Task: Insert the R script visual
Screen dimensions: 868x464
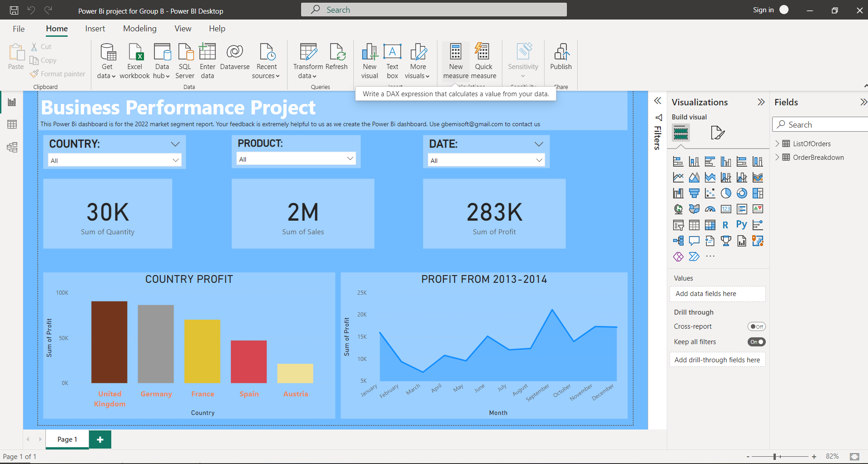Action: (x=725, y=224)
